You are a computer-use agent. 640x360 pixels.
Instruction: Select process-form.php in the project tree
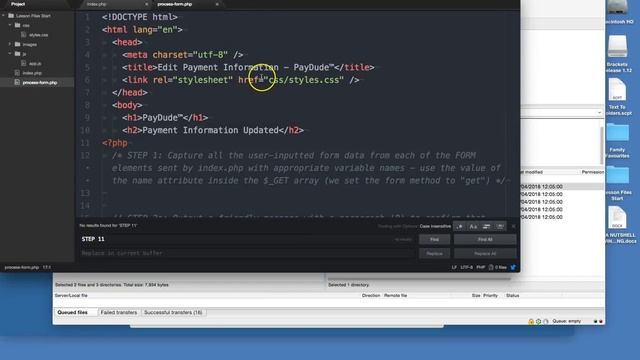coord(40,82)
